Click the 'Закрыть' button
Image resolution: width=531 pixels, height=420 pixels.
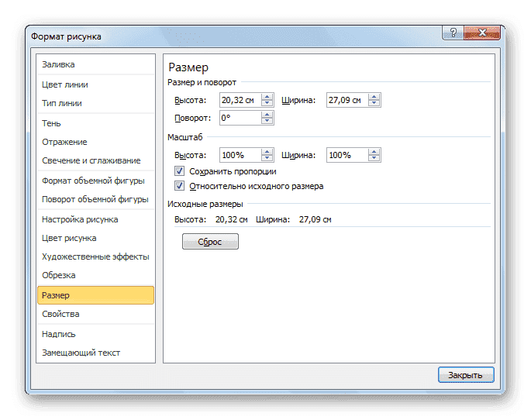[x=465, y=375]
